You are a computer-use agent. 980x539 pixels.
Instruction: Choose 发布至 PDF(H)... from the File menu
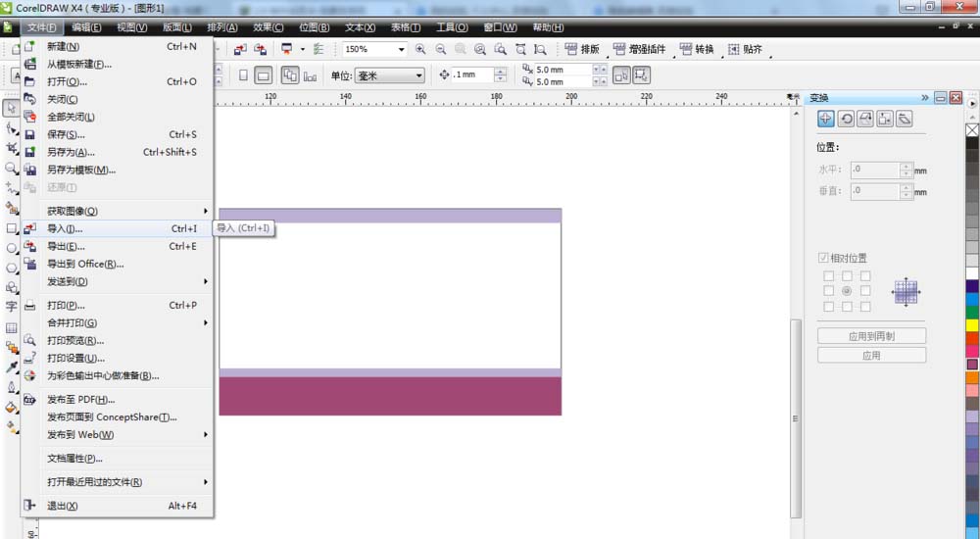point(118,400)
